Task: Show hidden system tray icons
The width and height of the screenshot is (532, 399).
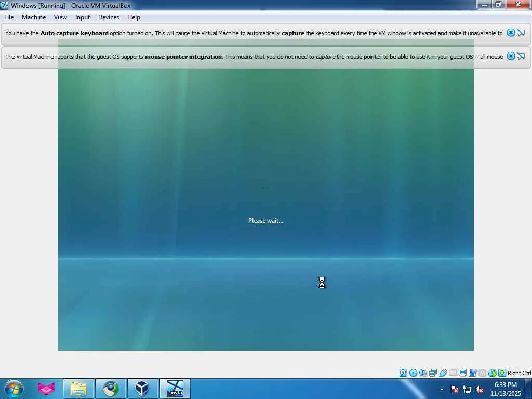Action: [442, 389]
